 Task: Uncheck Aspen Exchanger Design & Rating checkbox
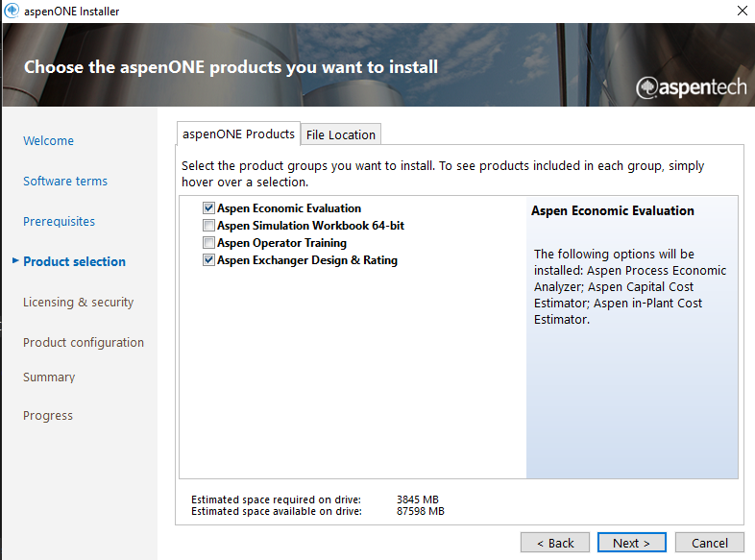(208, 260)
